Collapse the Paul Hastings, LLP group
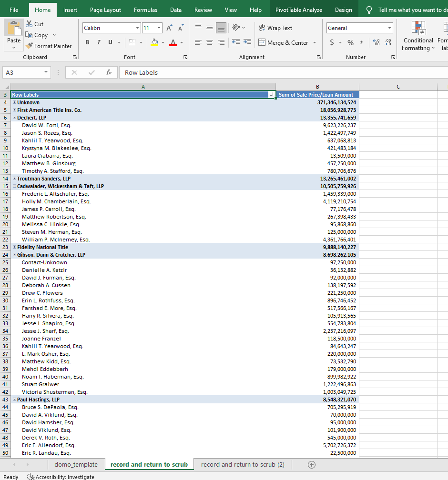 pos(14,400)
